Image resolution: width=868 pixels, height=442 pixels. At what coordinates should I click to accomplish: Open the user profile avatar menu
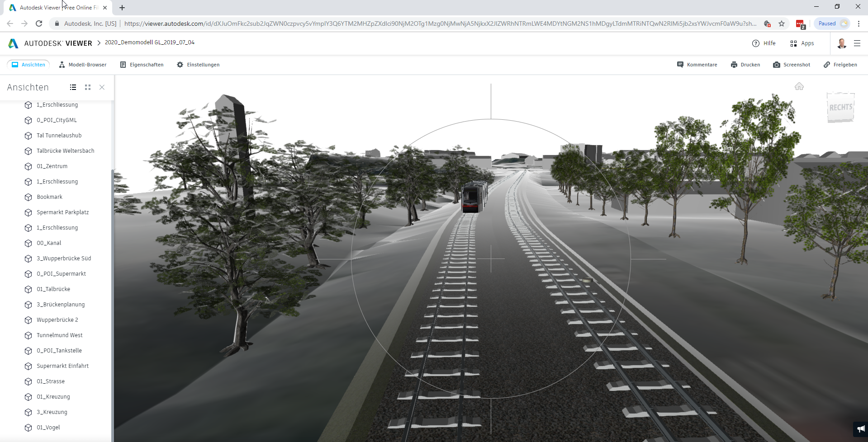click(x=842, y=43)
